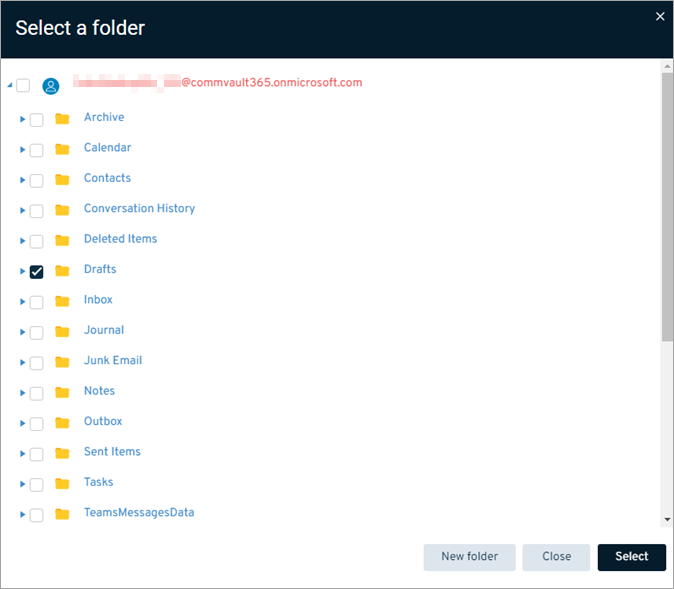Expand the Inbox folder
The image size is (674, 589).
coord(22,302)
